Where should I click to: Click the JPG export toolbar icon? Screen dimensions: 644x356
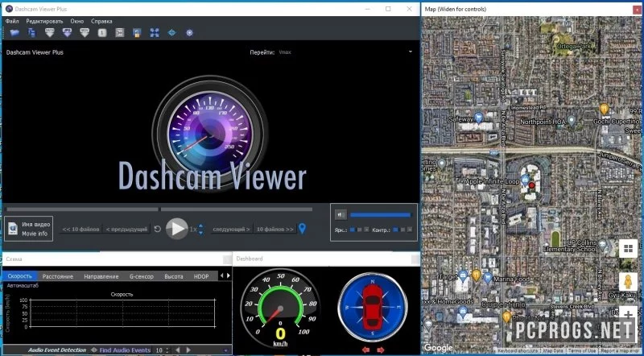click(x=67, y=33)
